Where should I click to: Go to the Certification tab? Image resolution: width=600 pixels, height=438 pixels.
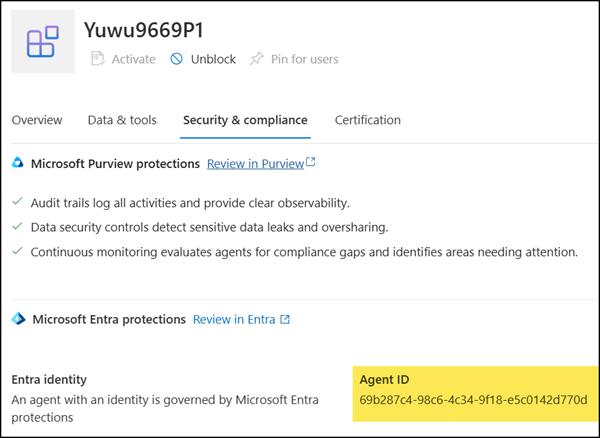point(367,120)
